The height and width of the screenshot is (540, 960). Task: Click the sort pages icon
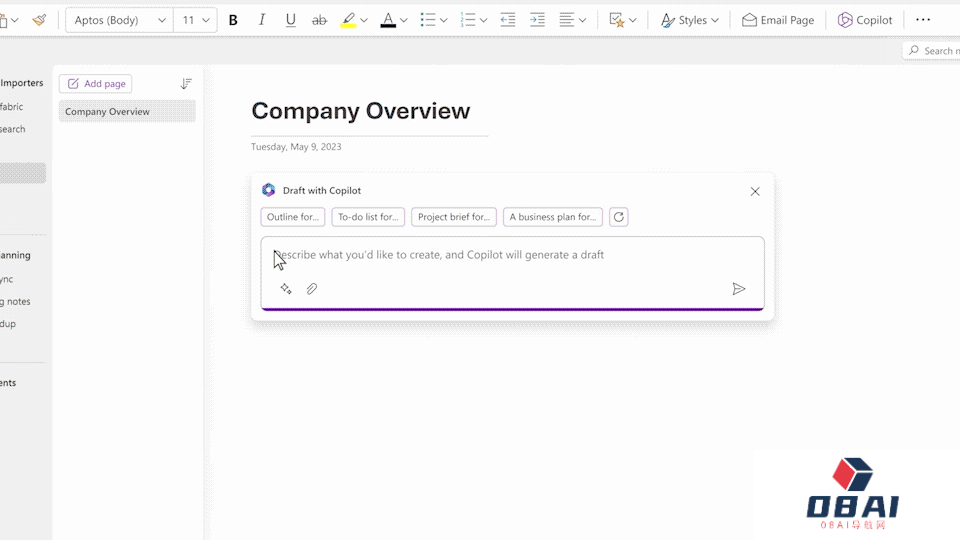click(186, 84)
